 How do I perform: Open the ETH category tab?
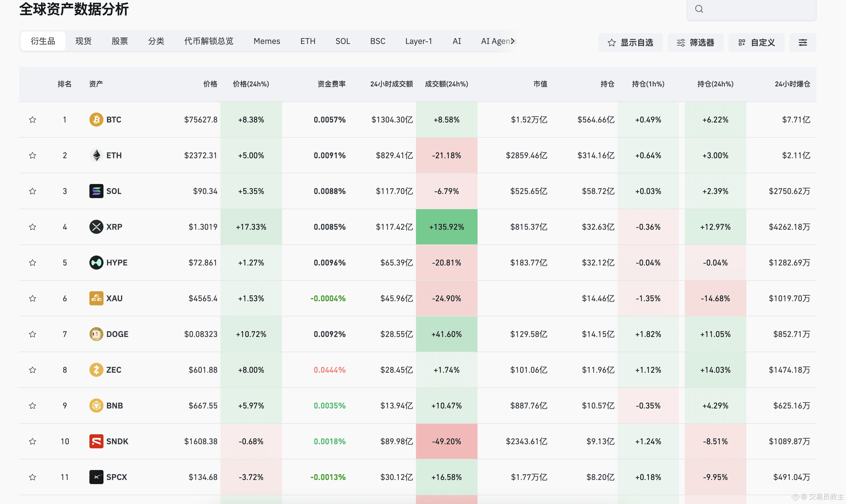click(308, 41)
